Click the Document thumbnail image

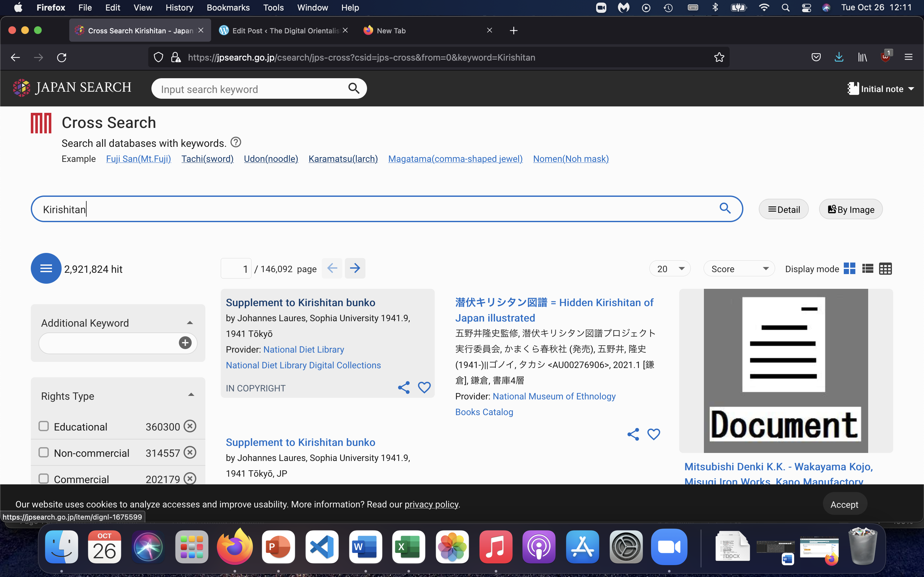785,371
